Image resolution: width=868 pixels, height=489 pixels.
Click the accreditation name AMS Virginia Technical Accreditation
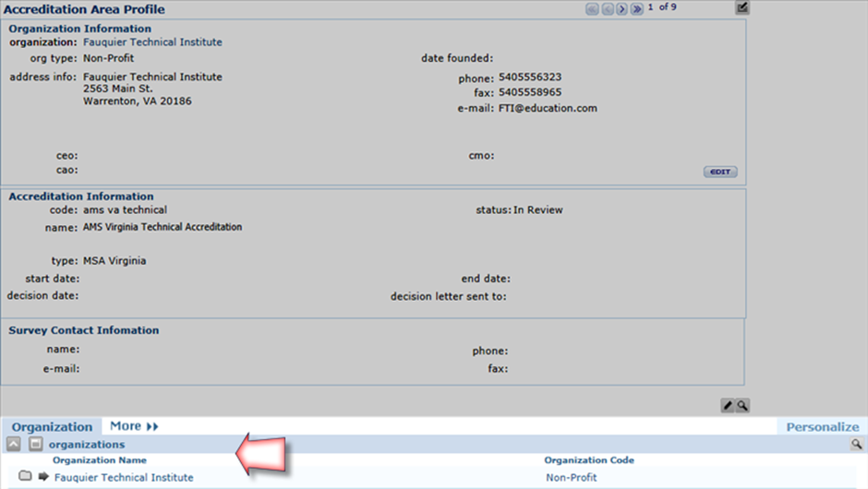(x=163, y=227)
